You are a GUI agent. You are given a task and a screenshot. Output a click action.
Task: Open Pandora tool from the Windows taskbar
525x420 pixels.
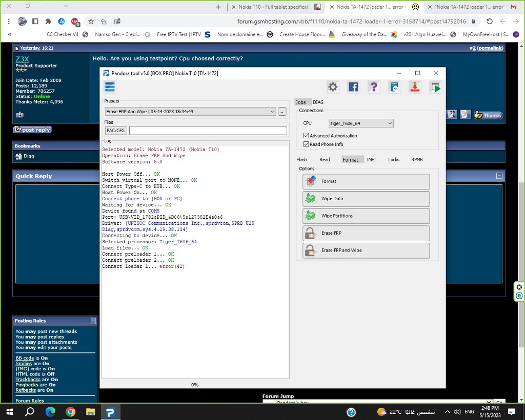click(x=110, y=412)
